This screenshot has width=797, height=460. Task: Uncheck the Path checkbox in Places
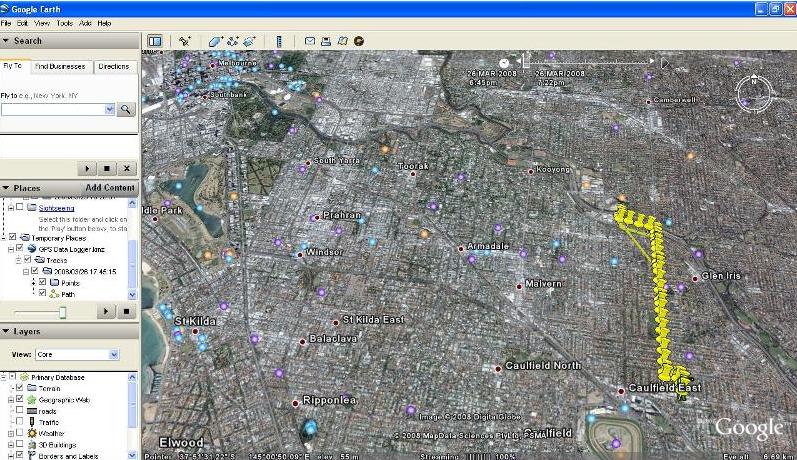43,294
